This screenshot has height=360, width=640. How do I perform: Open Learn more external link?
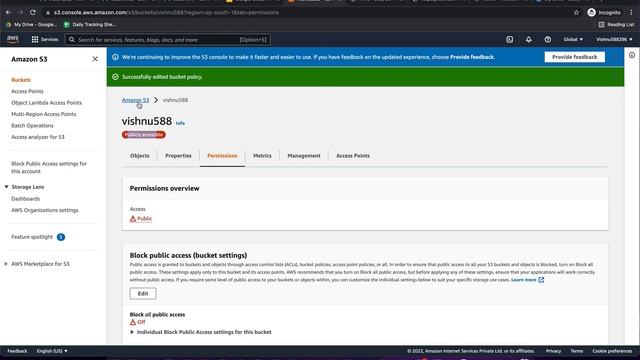(527, 280)
